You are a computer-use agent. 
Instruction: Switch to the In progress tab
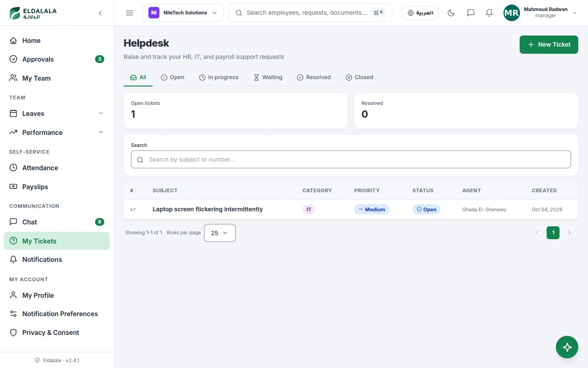[219, 77]
